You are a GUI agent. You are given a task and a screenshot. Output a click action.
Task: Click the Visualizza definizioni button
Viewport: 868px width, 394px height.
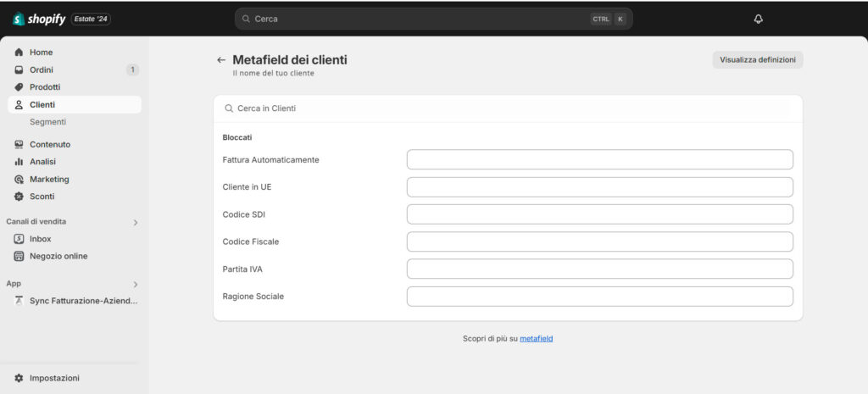point(757,60)
